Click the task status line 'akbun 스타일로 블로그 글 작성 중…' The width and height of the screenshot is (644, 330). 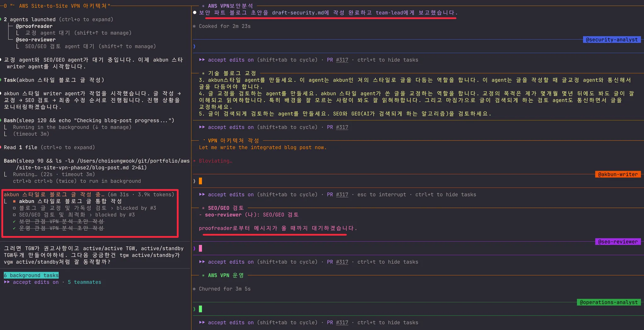coord(89,195)
